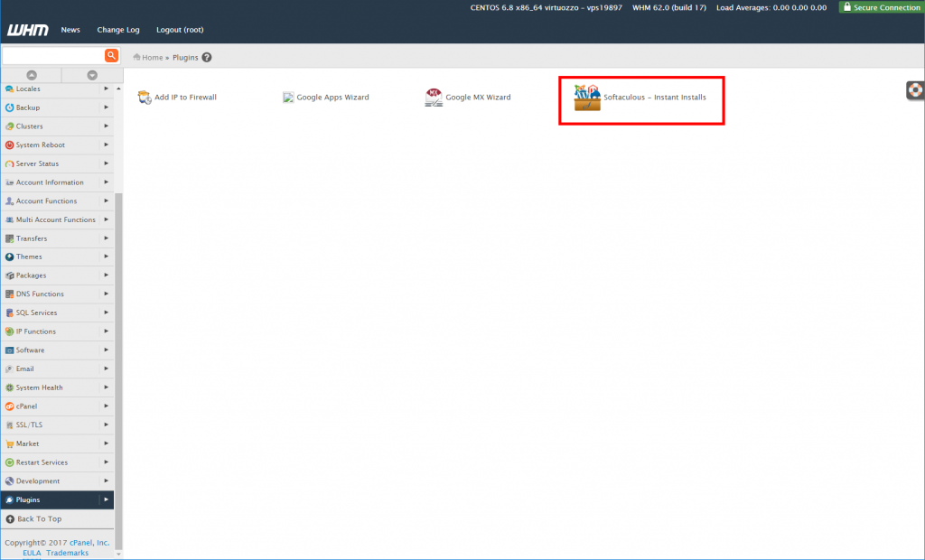The height and width of the screenshot is (560, 925).
Task: Click the collapse-all up arrow icon
Action: 32,75
